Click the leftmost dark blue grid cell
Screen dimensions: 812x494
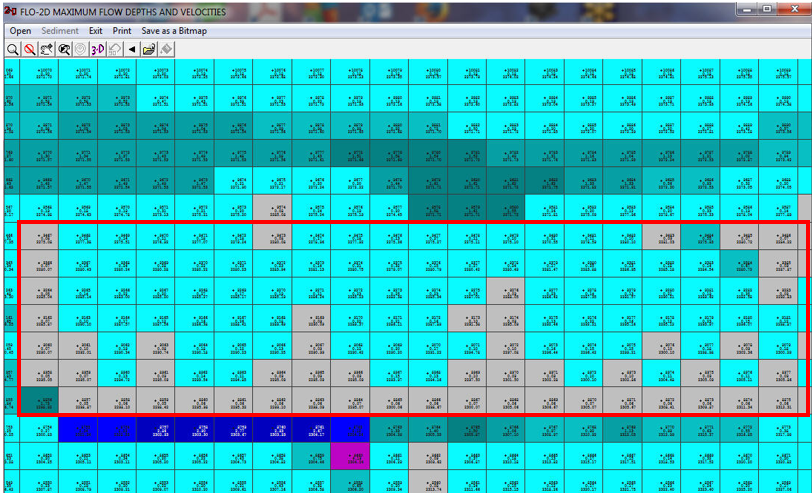(83, 430)
